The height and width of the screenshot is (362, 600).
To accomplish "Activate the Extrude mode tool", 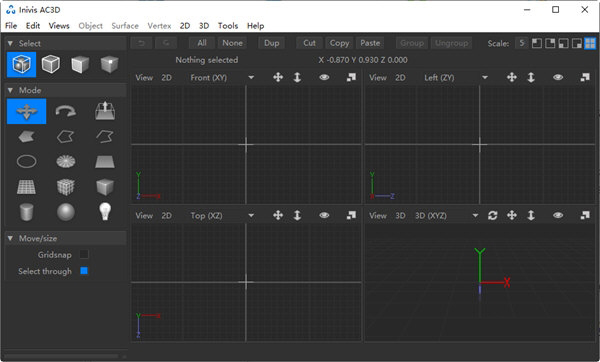I will click(x=105, y=111).
